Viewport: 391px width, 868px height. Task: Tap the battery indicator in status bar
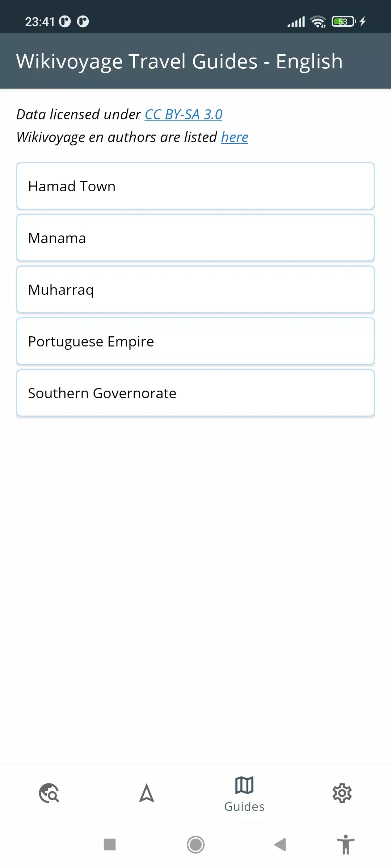[344, 22]
